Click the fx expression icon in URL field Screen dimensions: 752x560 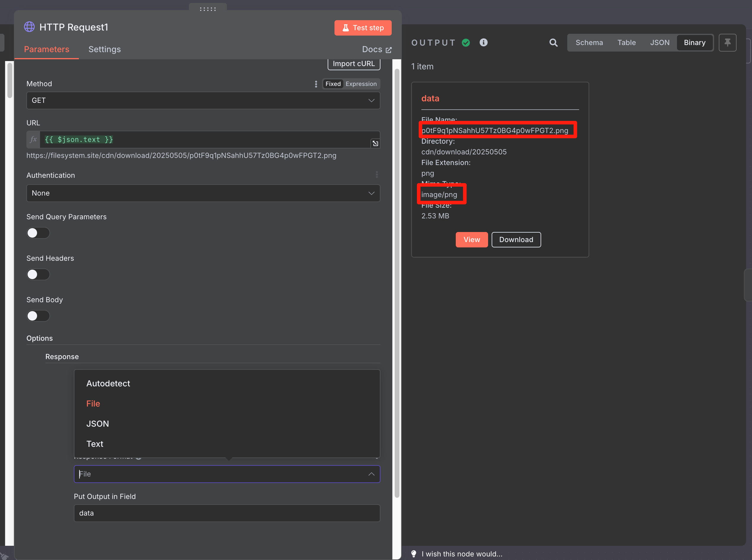pyautogui.click(x=33, y=139)
